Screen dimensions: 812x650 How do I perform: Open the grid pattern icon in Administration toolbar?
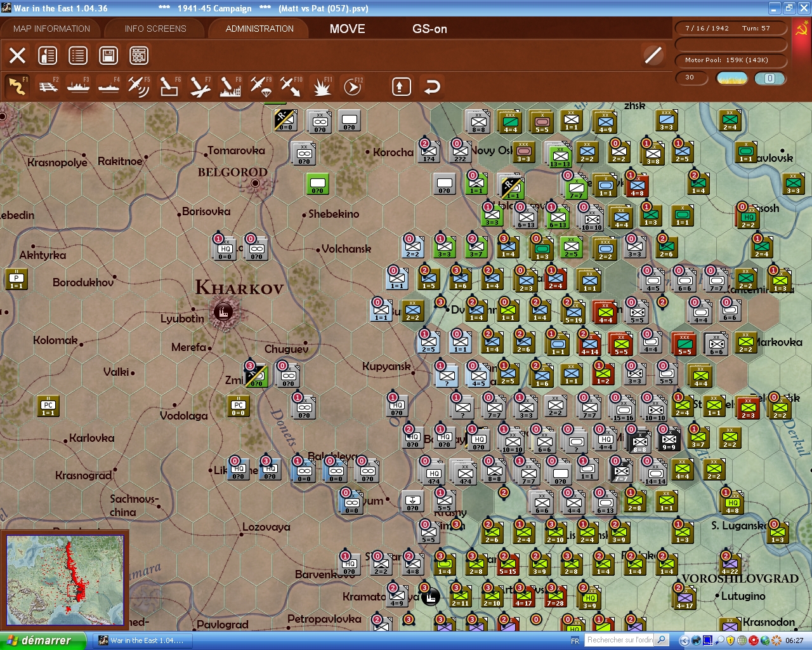pyautogui.click(x=139, y=55)
